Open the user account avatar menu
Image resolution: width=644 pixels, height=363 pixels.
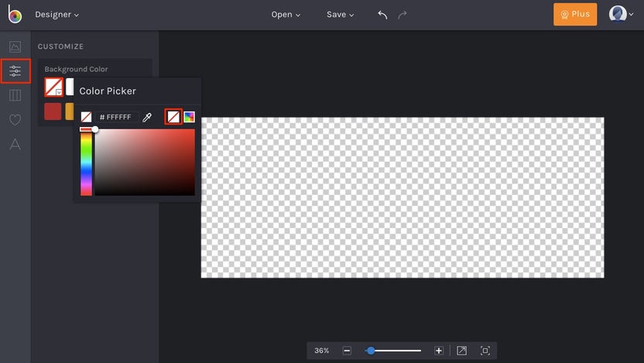(x=621, y=14)
